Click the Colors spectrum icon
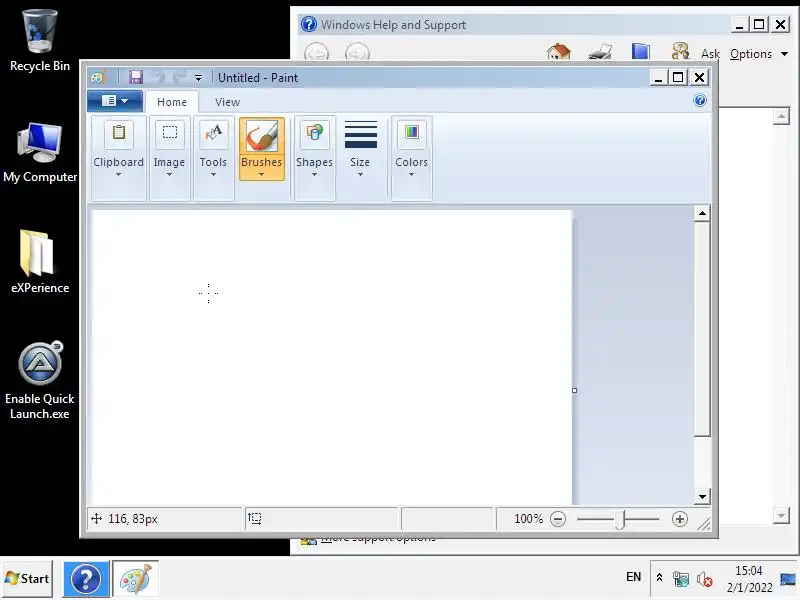The width and height of the screenshot is (800, 600). point(412,133)
